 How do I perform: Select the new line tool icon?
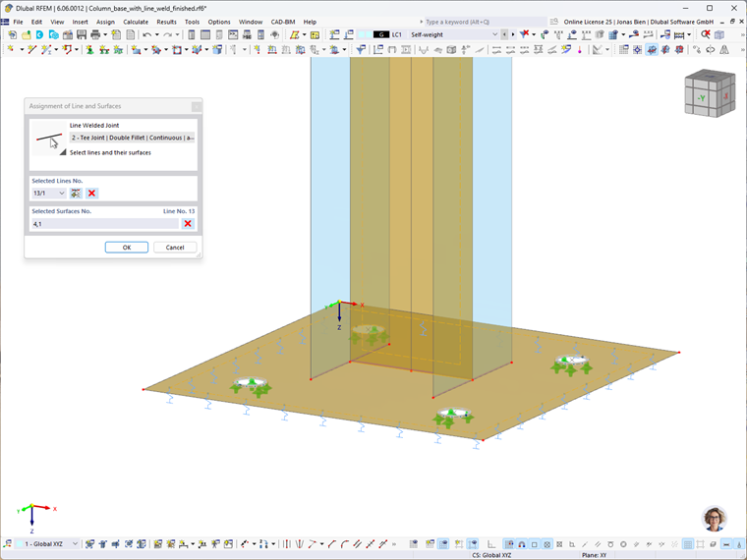click(x=31, y=49)
